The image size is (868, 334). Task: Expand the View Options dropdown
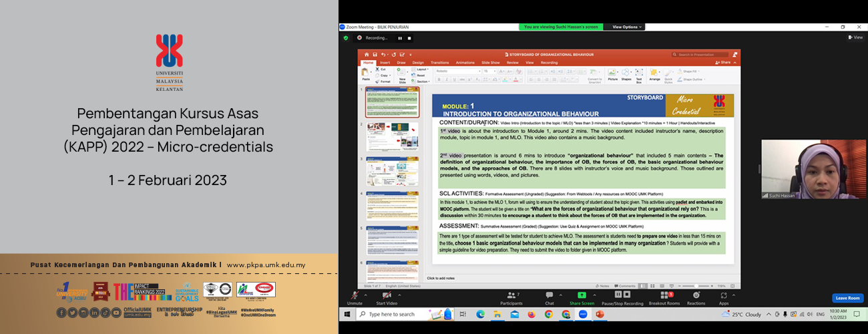coord(627,27)
